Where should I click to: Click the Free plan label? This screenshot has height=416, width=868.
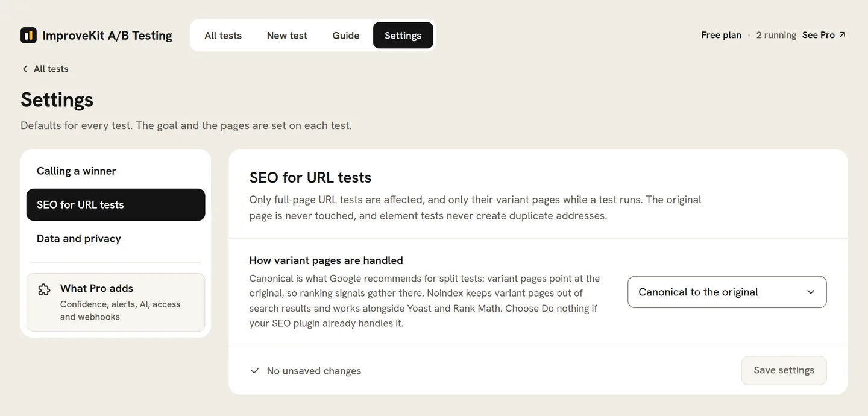pyautogui.click(x=721, y=35)
